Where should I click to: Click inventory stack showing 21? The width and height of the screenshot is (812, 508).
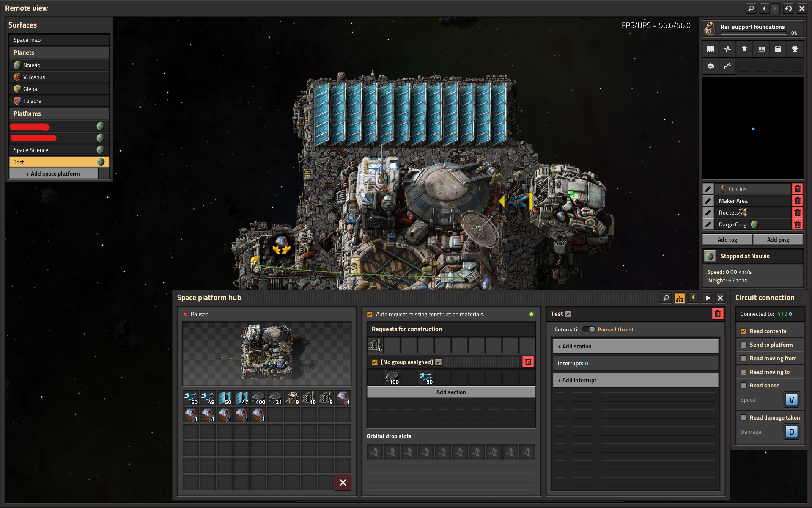click(275, 398)
